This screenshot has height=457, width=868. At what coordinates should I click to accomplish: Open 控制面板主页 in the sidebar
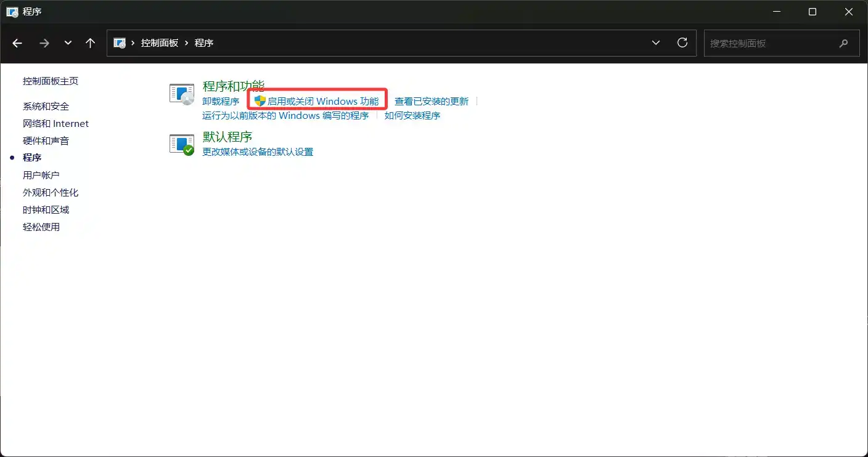coord(51,81)
